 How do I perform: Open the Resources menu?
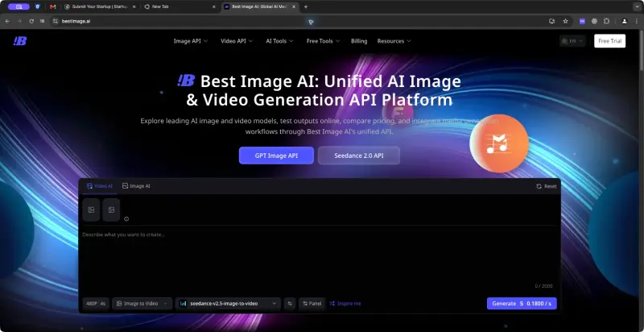pos(394,41)
